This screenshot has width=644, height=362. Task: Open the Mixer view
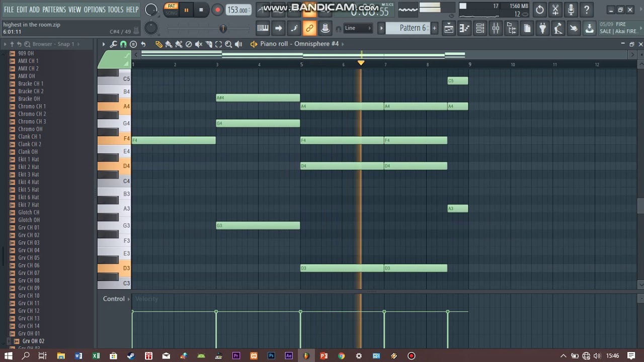point(496,29)
